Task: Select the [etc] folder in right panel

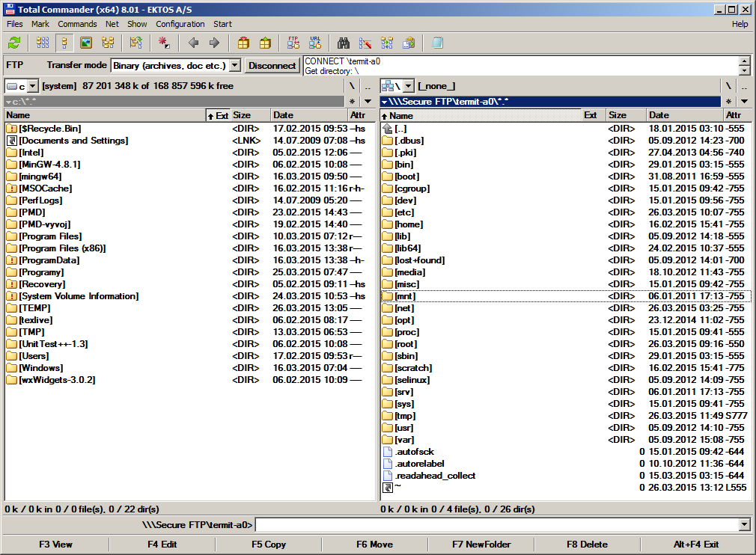Action: [x=404, y=212]
